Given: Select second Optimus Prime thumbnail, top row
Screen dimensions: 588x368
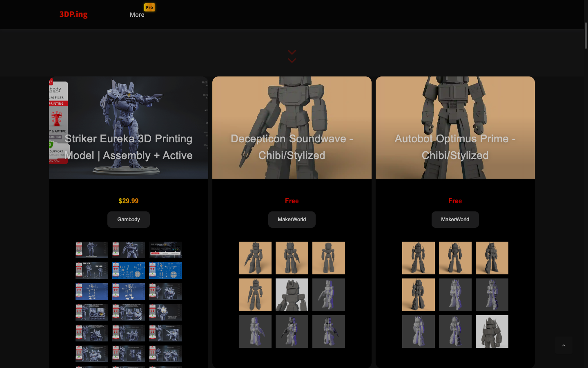Looking at the screenshot, I should 455,258.
